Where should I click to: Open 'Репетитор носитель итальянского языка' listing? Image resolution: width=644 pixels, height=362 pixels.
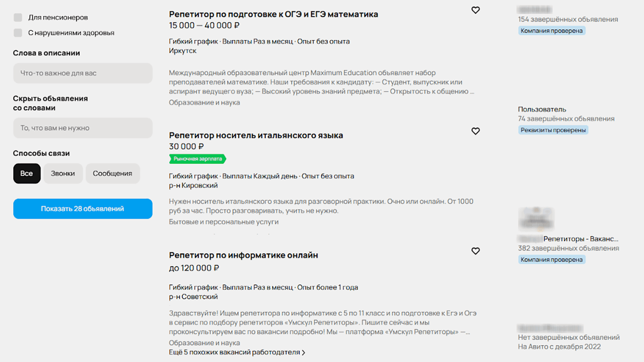[256, 135]
